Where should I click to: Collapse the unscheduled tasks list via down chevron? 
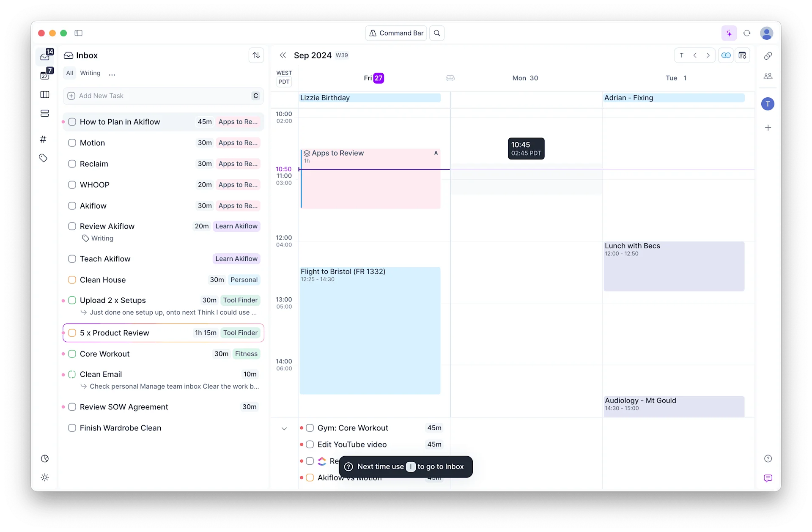point(284,428)
